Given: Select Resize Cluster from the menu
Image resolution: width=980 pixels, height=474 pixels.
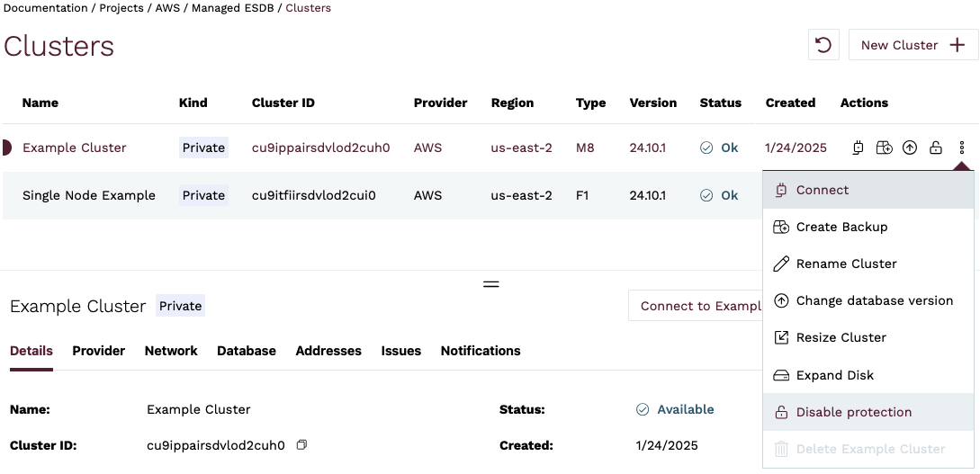Looking at the screenshot, I should [x=841, y=337].
